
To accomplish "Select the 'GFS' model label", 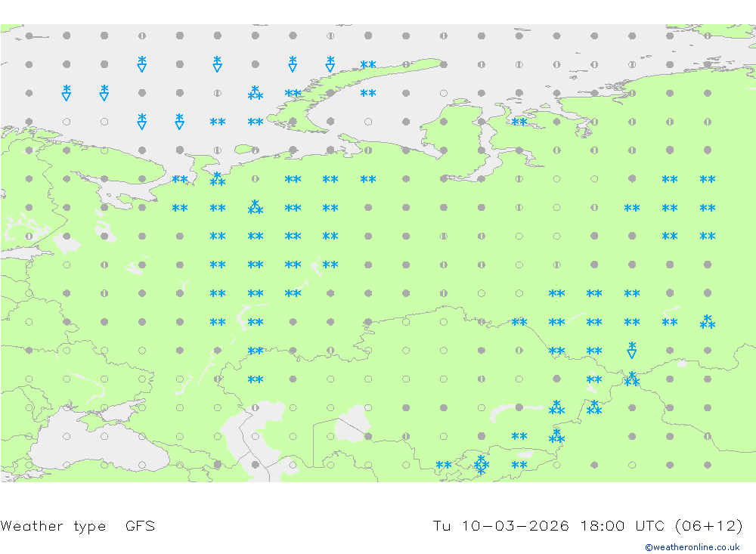I will pyautogui.click(x=140, y=525).
